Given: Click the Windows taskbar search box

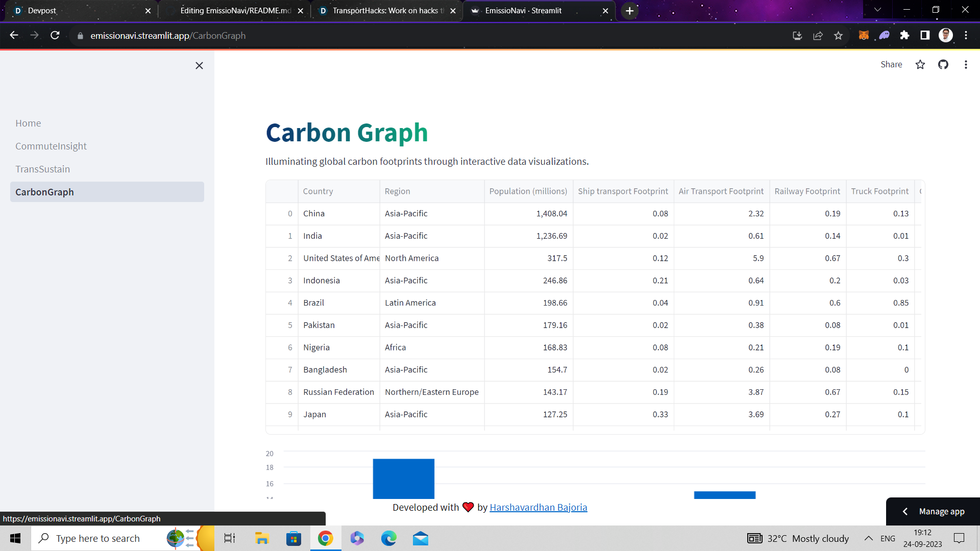Looking at the screenshot, I should coord(98,538).
